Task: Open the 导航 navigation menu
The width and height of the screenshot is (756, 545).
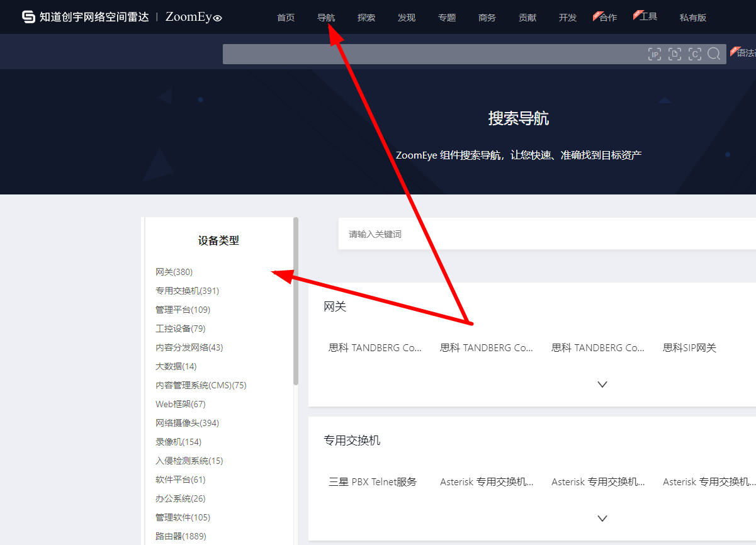Action: 326,18
